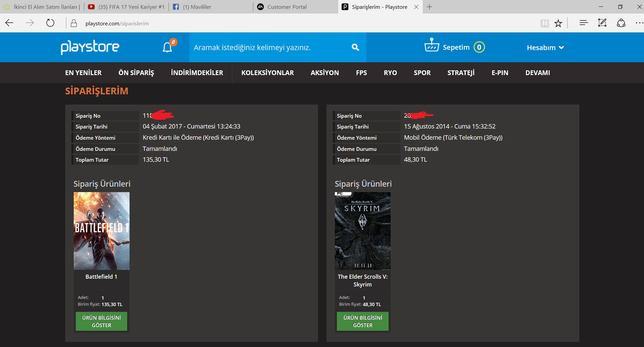The image size is (644, 347).
Task: Open the DEVAMI menu
Action: point(538,73)
